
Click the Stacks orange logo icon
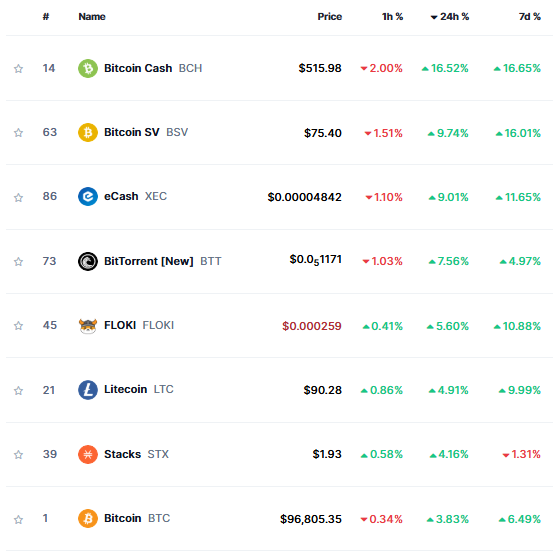click(x=88, y=454)
